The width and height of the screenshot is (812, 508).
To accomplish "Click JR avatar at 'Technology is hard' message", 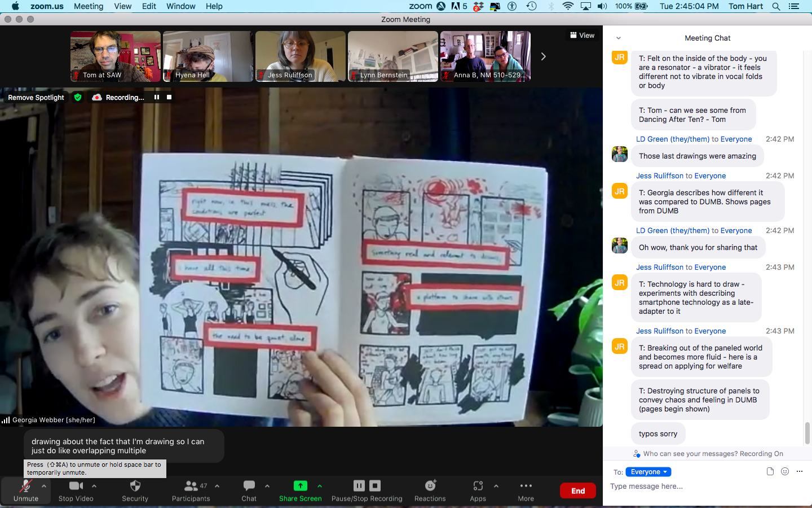I will coord(620,282).
